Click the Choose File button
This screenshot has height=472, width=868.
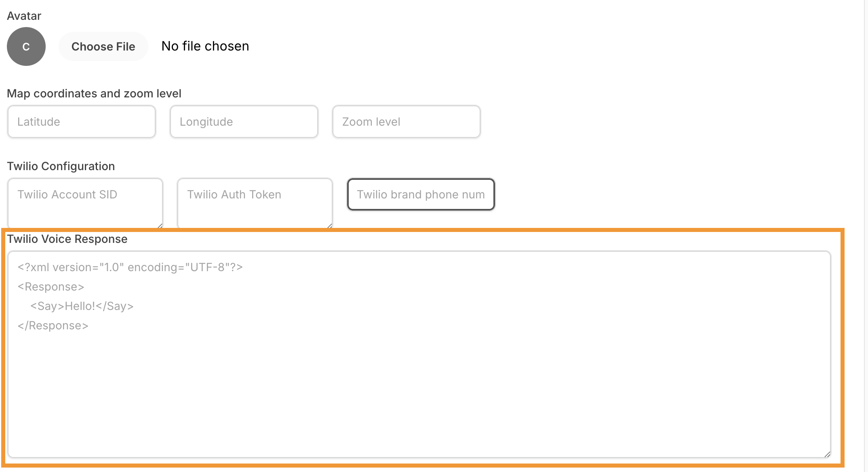click(x=103, y=46)
